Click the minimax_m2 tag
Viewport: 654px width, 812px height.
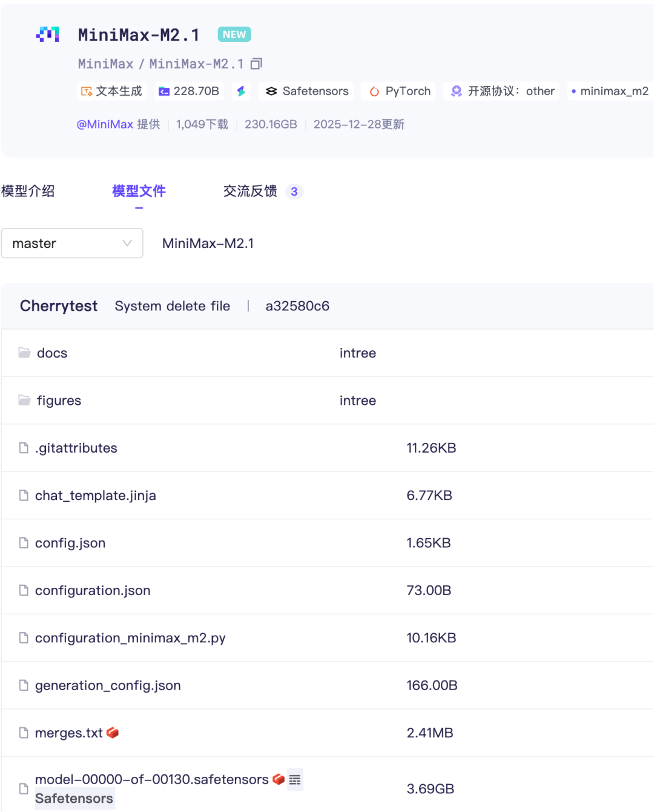pyautogui.click(x=610, y=91)
